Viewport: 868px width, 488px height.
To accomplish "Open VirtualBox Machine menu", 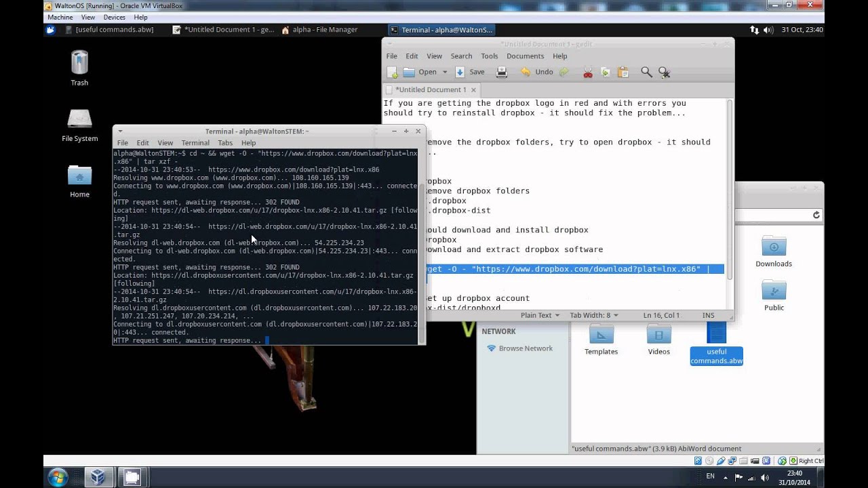I will point(60,17).
